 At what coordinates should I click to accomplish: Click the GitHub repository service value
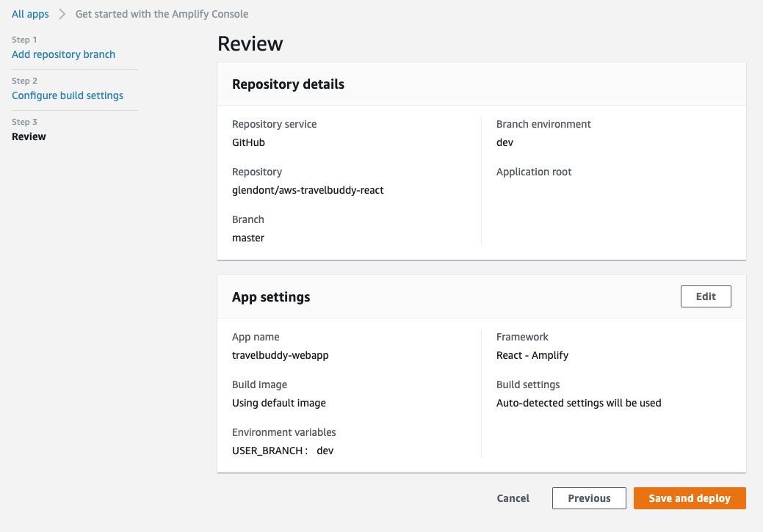248,142
